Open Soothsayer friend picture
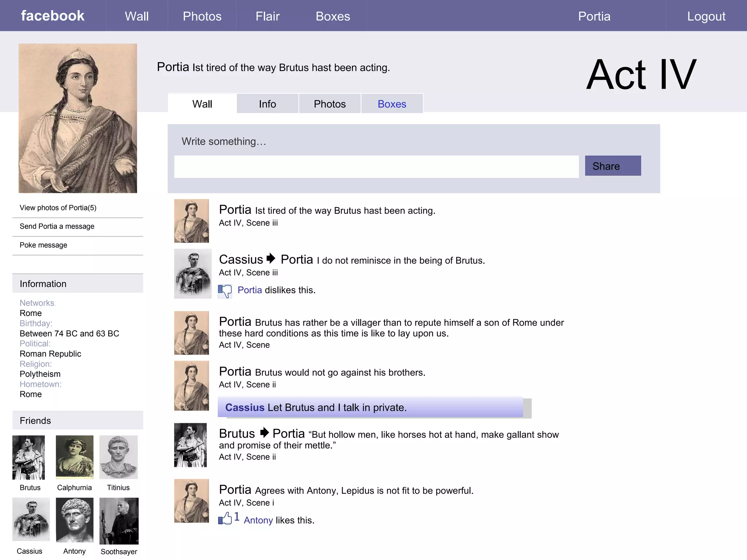Viewport: 747px width, 560px height. coord(119,521)
